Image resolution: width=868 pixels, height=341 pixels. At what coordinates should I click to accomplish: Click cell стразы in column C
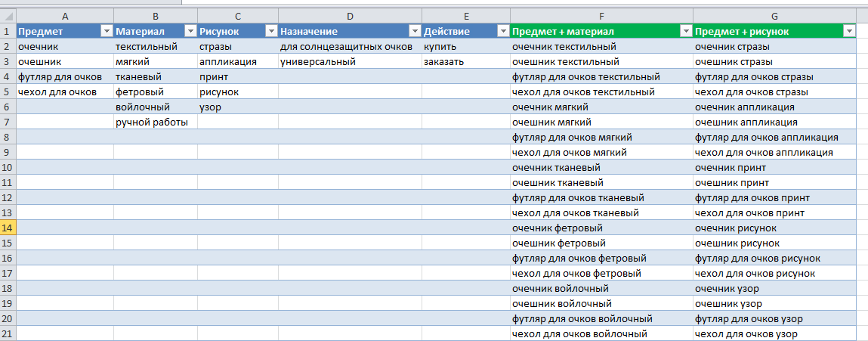[x=238, y=47]
